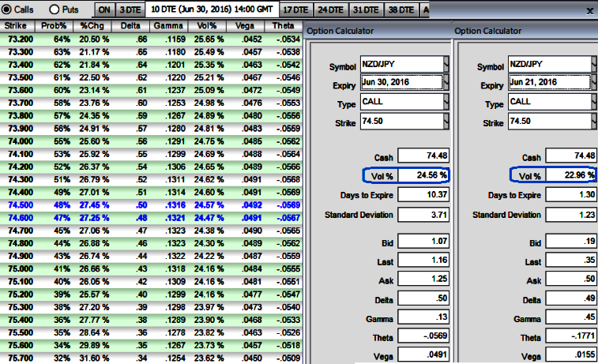Open Expiry dropdown showing Jun 30, 2016
The height and width of the screenshot is (364, 598).
[x=446, y=81]
